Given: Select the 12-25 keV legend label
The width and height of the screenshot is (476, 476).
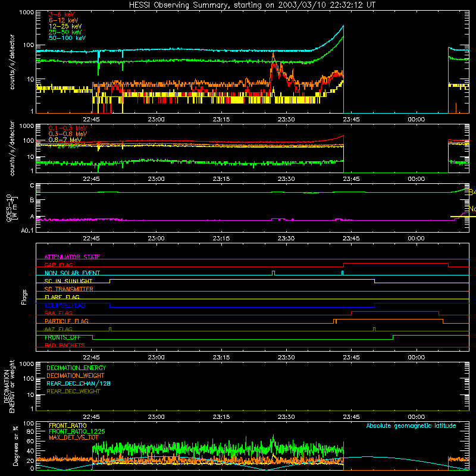Looking at the screenshot, I should point(65,26).
